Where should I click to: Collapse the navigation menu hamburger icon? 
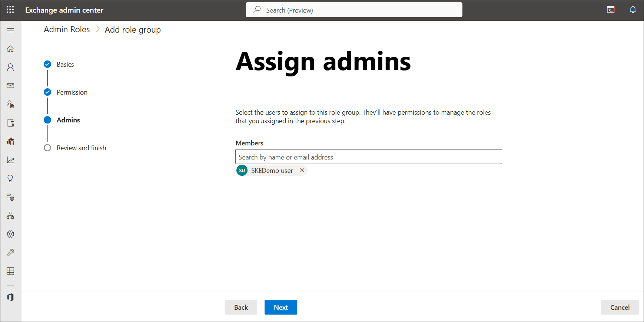10,30
